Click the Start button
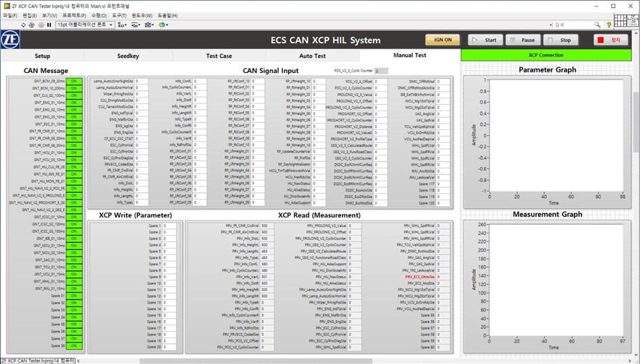This screenshot has height=364, width=641. coord(485,40)
